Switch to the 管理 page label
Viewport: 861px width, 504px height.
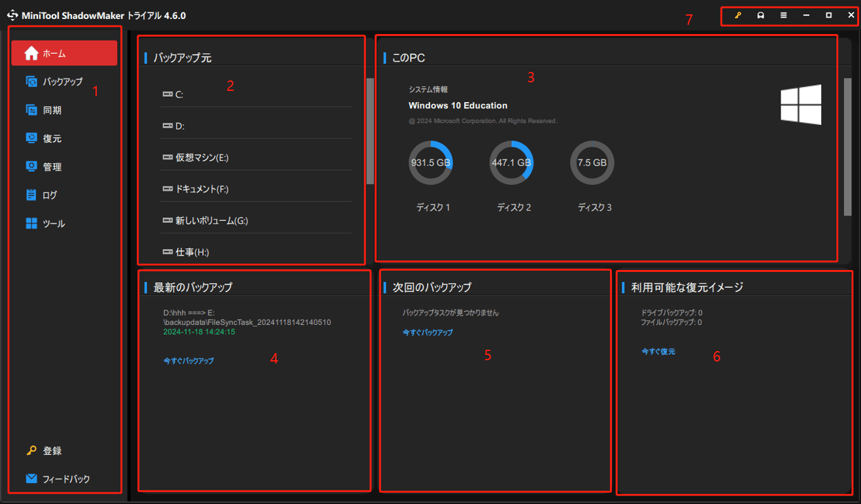pos(52,167)
